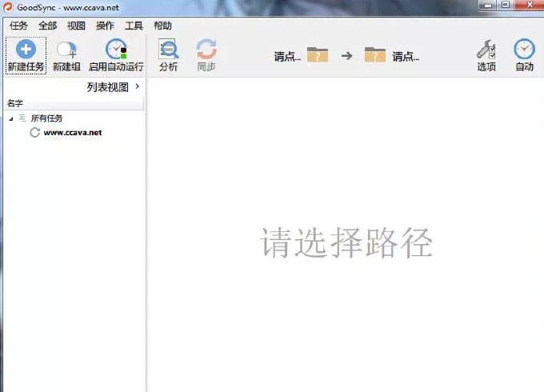Click the New Group (新建组) icon
The image size is (544, 392).
(66, 50)
